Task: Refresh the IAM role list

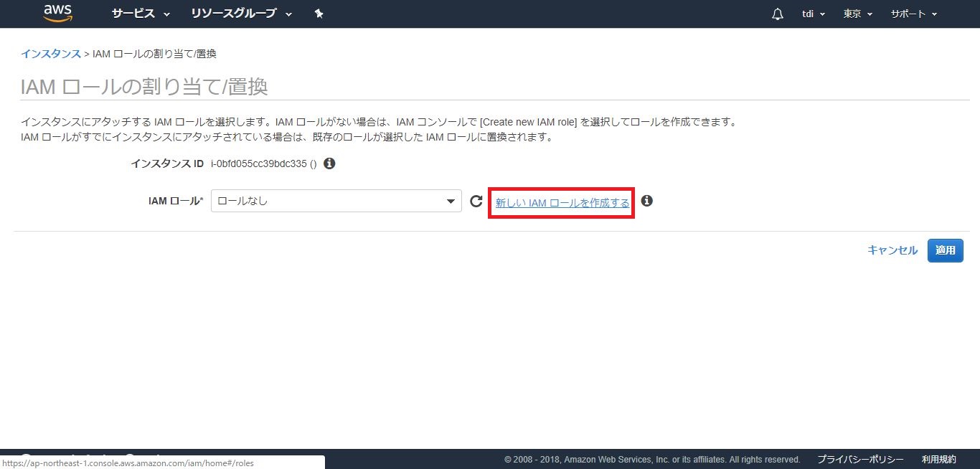Action: (x=476, y=202)
